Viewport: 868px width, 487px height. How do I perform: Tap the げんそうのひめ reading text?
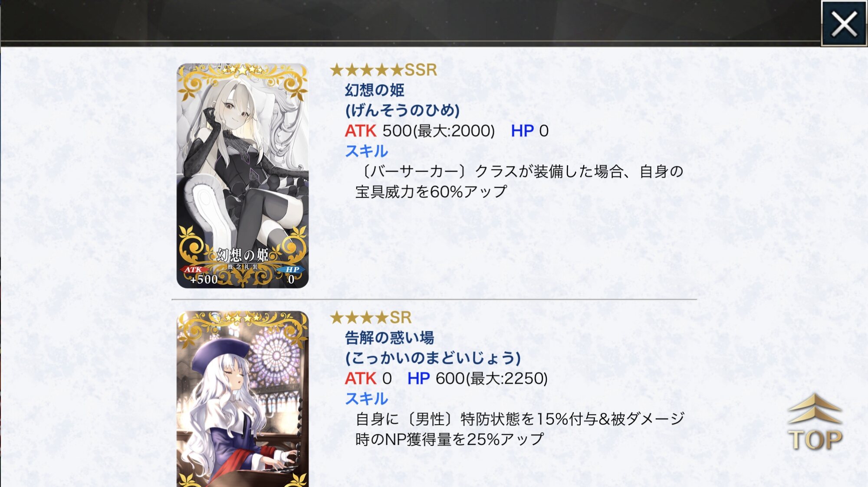pos(402,111)
